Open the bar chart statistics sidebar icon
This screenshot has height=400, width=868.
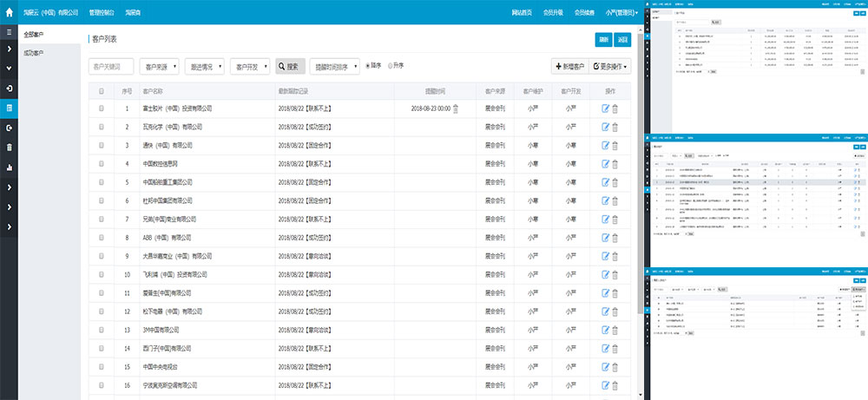tap(9, 167)
